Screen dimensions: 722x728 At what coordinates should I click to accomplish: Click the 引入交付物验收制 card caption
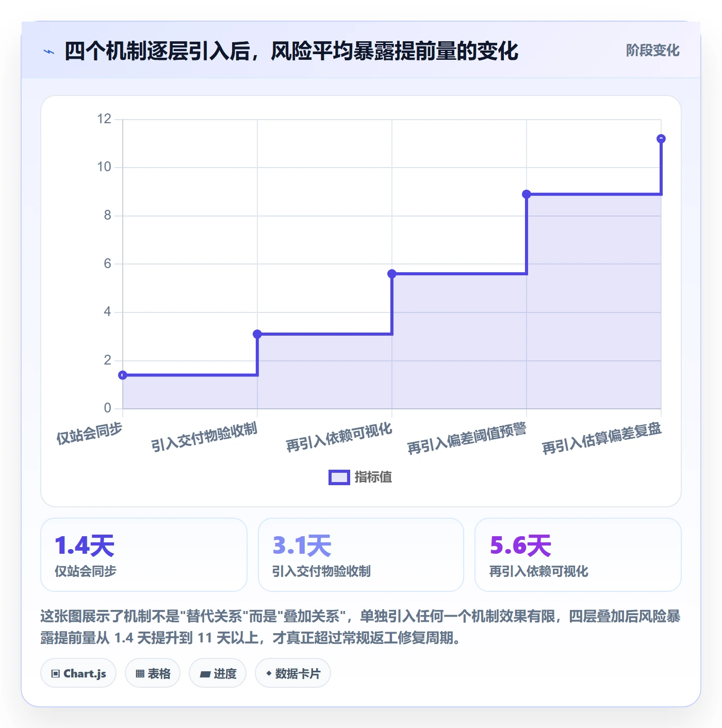(321, 571)
